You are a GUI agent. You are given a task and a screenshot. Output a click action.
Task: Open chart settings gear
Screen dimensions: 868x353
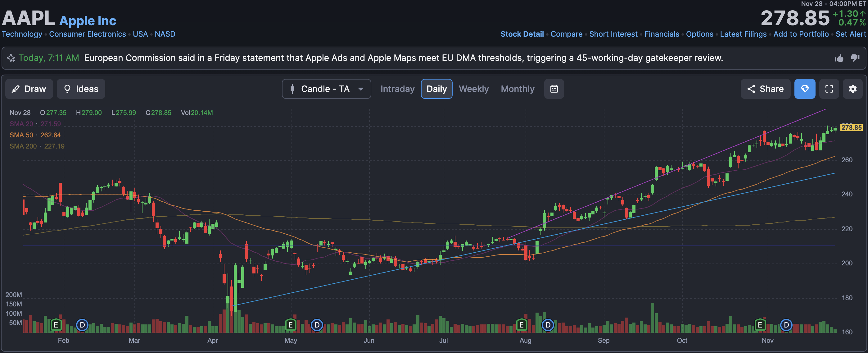(852, 89)
